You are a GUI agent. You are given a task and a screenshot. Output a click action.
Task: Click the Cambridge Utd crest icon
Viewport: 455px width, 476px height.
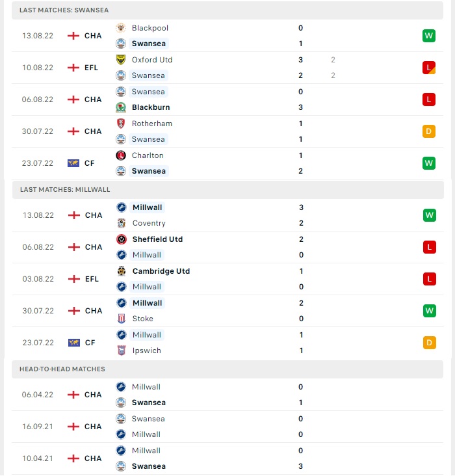[x=122, y=271]
